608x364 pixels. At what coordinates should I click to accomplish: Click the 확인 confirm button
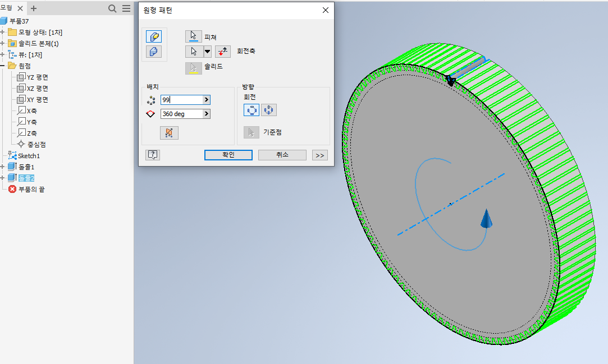pyautogui.click(x=228, y=155)
